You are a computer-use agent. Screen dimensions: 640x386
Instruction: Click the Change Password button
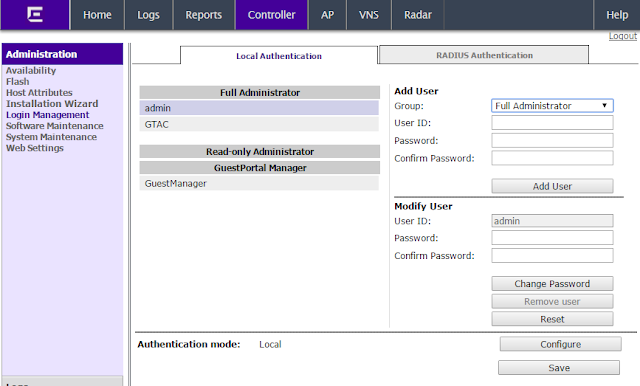pos(552,284)
